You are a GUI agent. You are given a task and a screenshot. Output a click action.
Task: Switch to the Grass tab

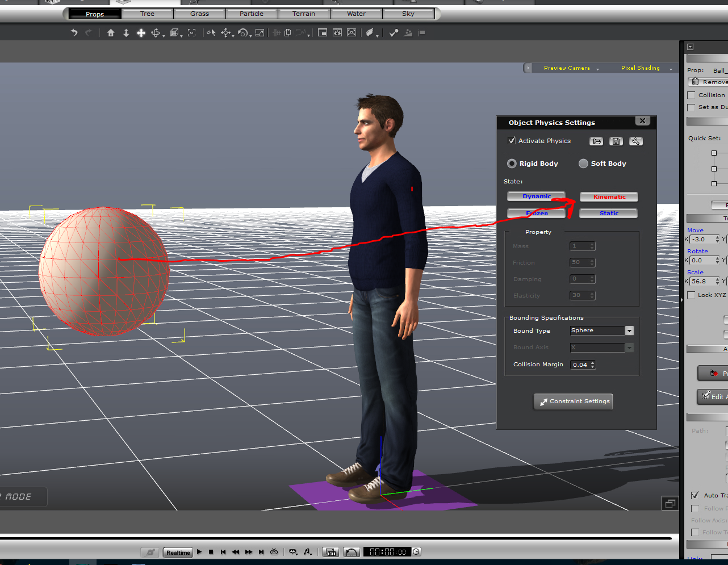click(x=200, y=14)
